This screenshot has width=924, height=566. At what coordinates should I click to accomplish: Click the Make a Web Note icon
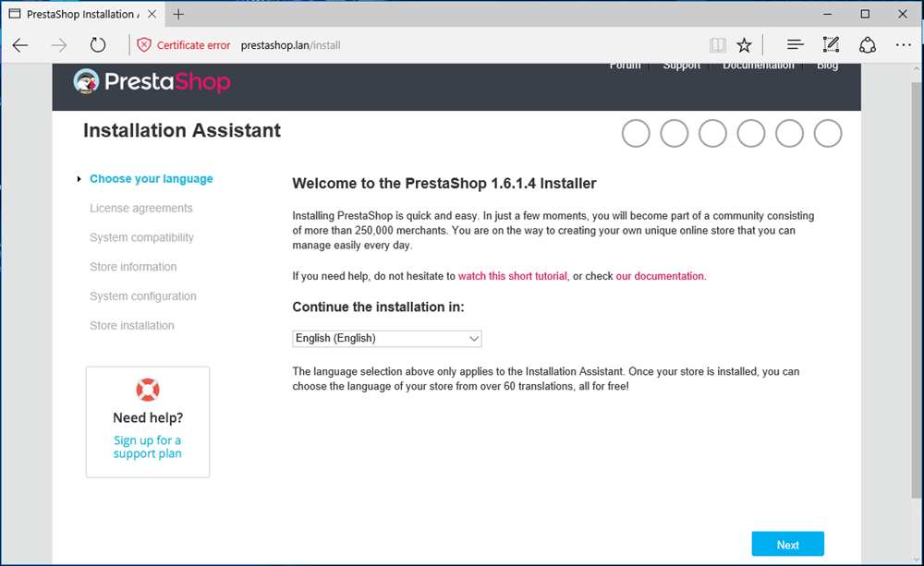coord(831,45)
